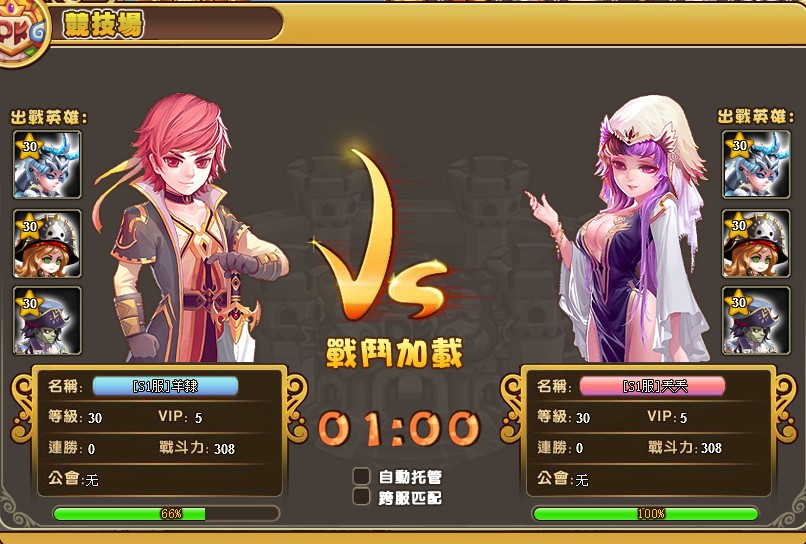Enable the 跨服匹配 checkbox
Viewport: 806px width, 544px height.
coord(361,497)
